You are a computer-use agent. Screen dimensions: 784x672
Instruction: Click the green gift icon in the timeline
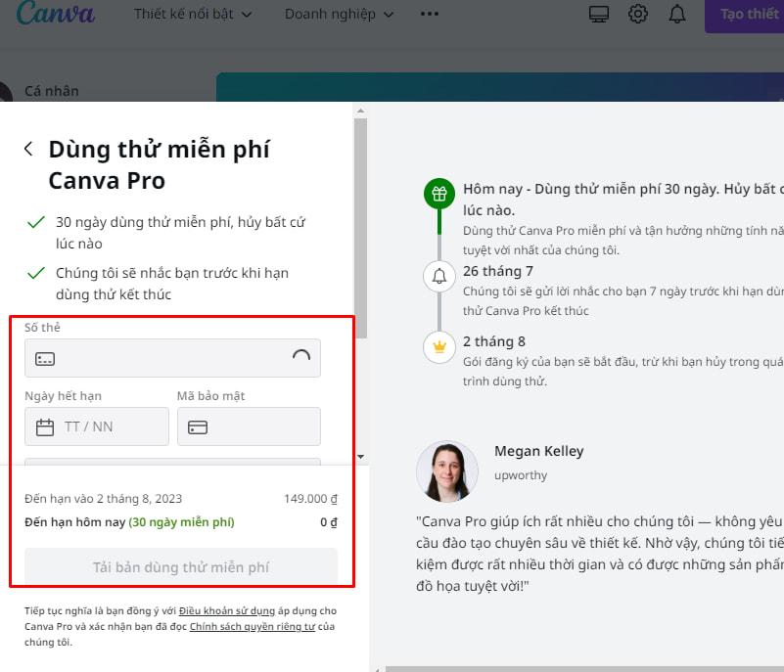pos(438,192)
